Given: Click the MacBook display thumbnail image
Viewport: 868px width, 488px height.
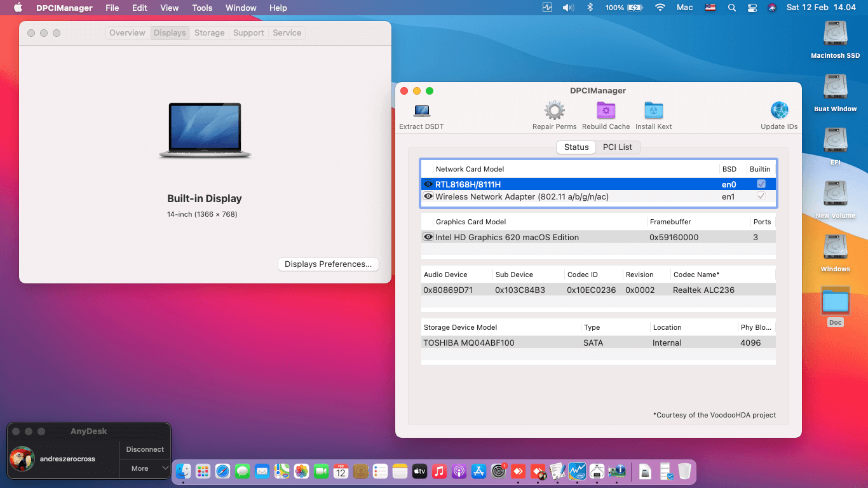Looking at the screenshot, I should (x=205, y=131).
